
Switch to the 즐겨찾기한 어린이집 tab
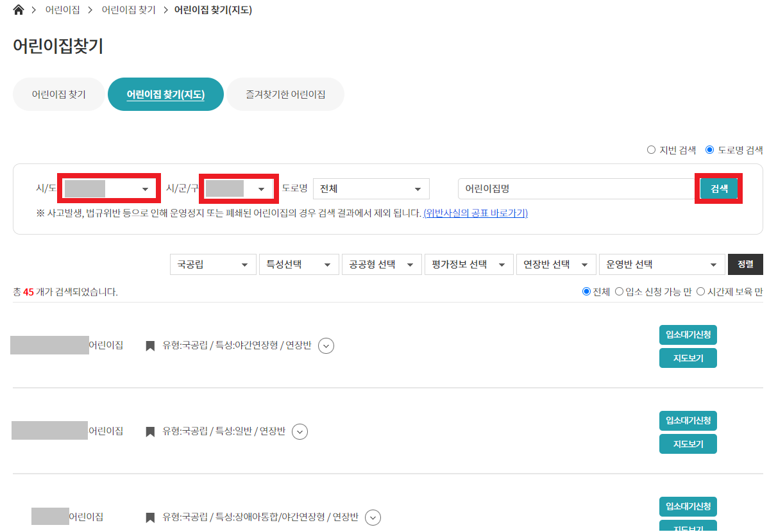click(x=285, y=94)
